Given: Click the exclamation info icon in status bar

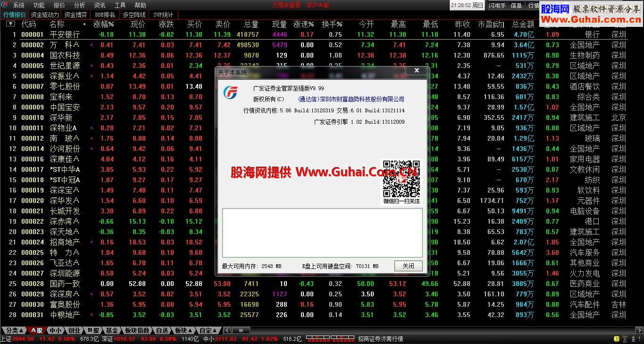Looking at the screenshot, I should pos(640,339).
